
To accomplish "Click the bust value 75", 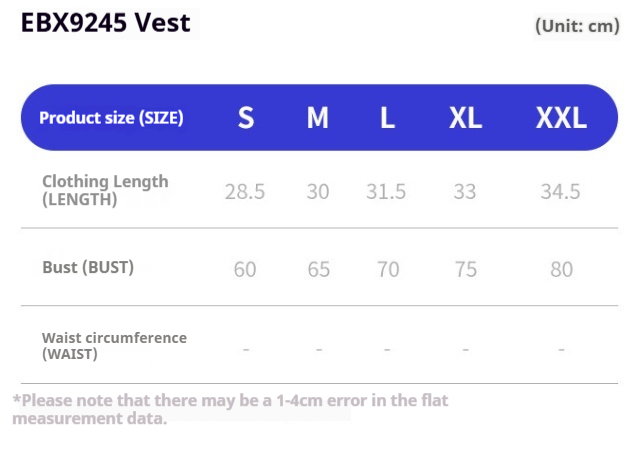I will [x=465, y=269].
